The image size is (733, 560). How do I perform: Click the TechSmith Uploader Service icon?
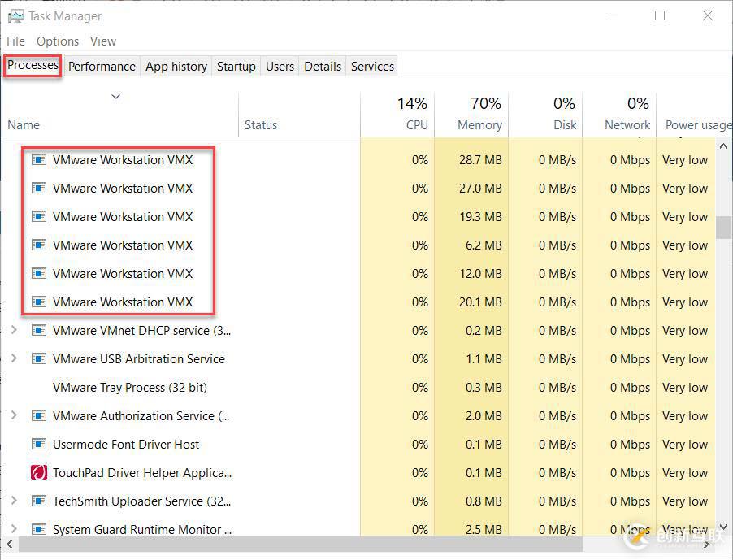tap(39, 501)
